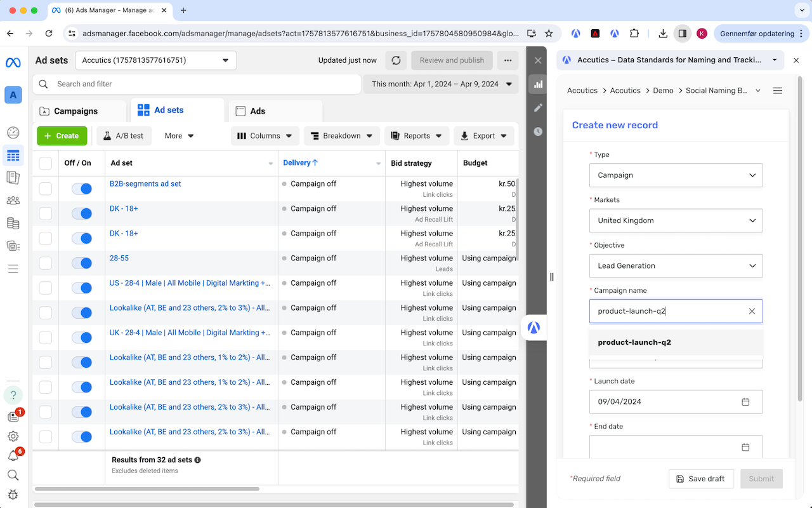Open Markets dropdown showing United Kingdom
Viewport: 812px width, 508px height.
[x=676, y=220]
